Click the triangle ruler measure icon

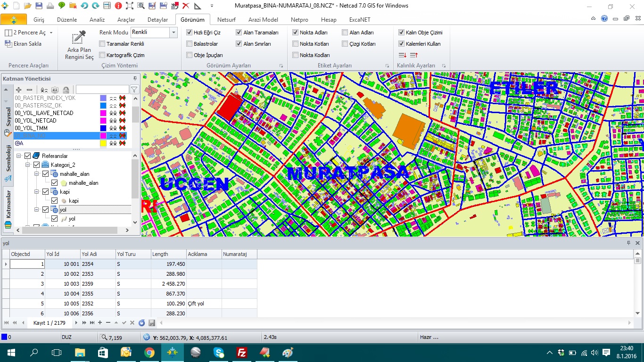point(197,6)
